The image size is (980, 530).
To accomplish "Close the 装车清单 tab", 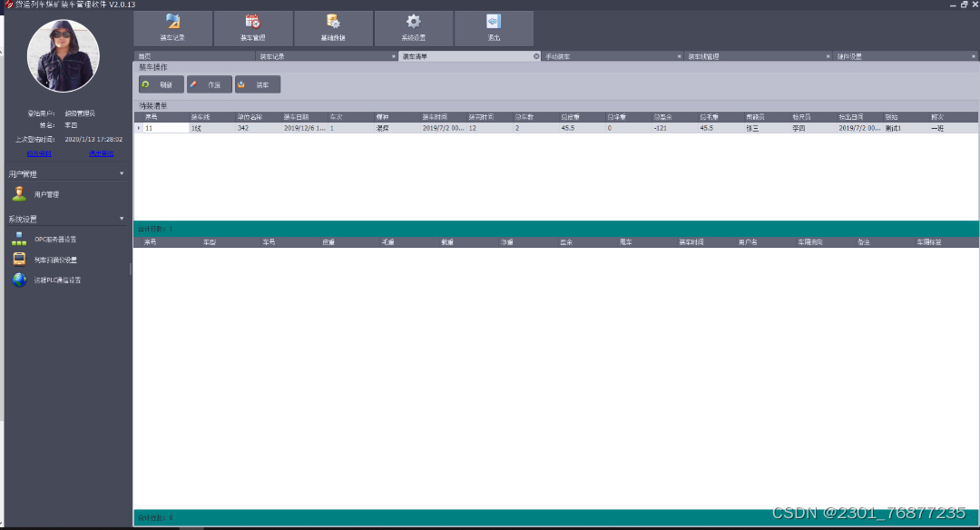I will (x=536, y=56).
